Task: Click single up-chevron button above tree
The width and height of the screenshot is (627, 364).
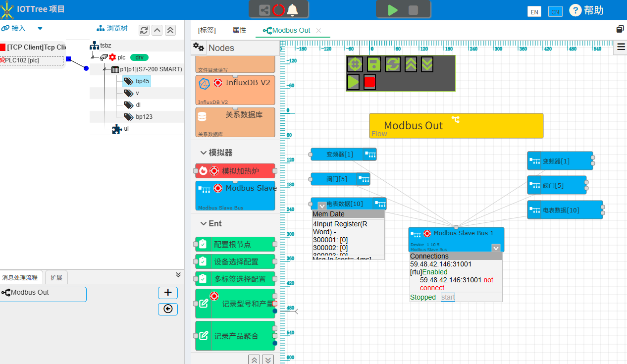Action: (x=157, y=30)
